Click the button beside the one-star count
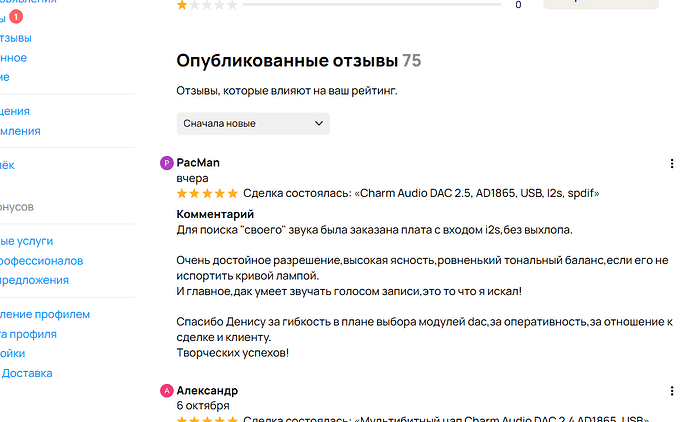 click(x=601, y=4)
